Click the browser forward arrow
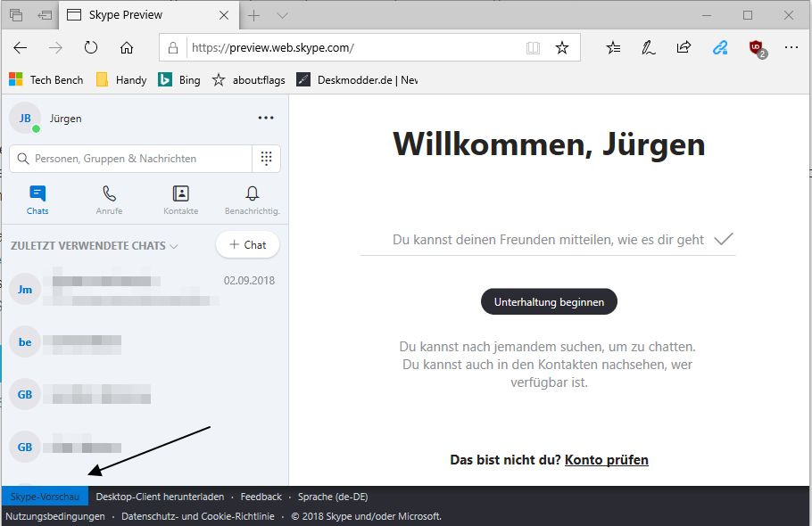 [x=55, y=48]
